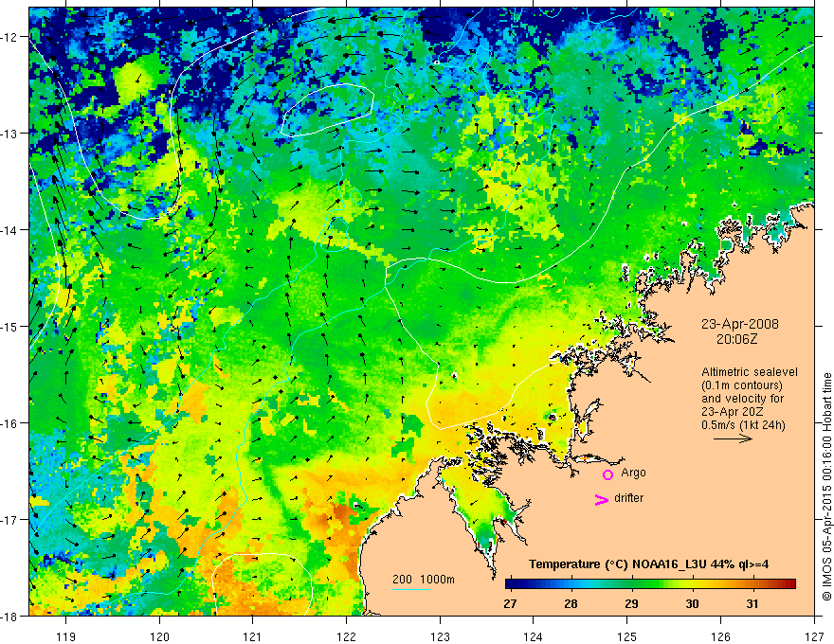
Task: Click the 'and velocity for' caption line
Action: (x=742, y=399)
